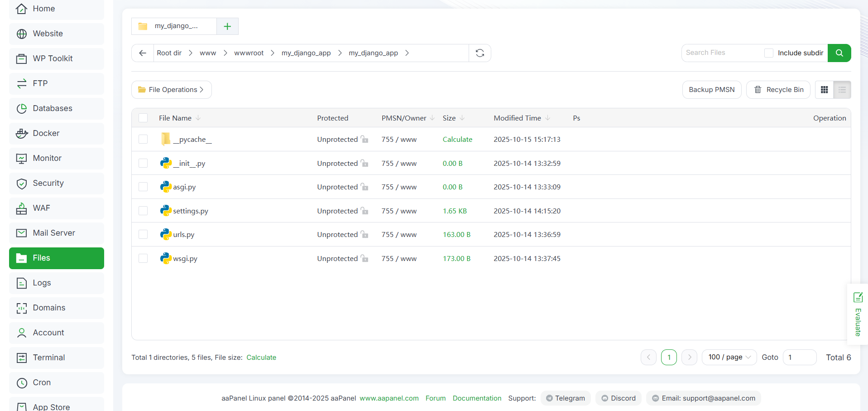Open Discord support link
The width and height of the screenshot is (868, 411).
pos(619,398)
